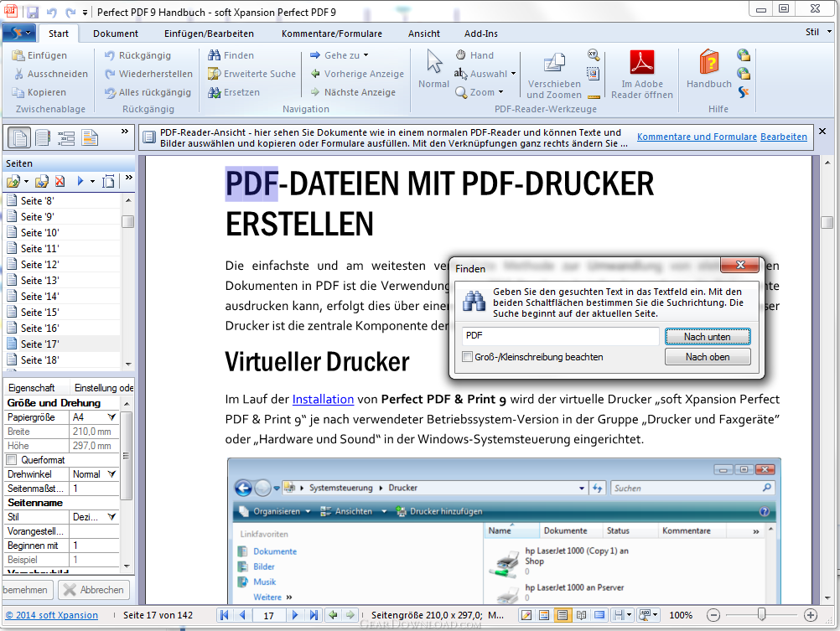This screenshot has height=631, width=840.
Task: Dismiss the PDF-Reader-Ansicht info bar
Action: 822,132
